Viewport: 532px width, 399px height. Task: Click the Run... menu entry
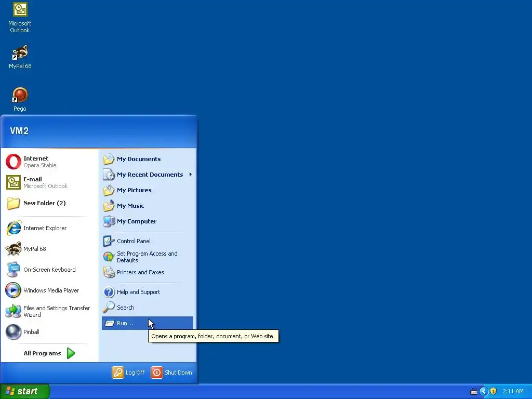pos(148,323)
